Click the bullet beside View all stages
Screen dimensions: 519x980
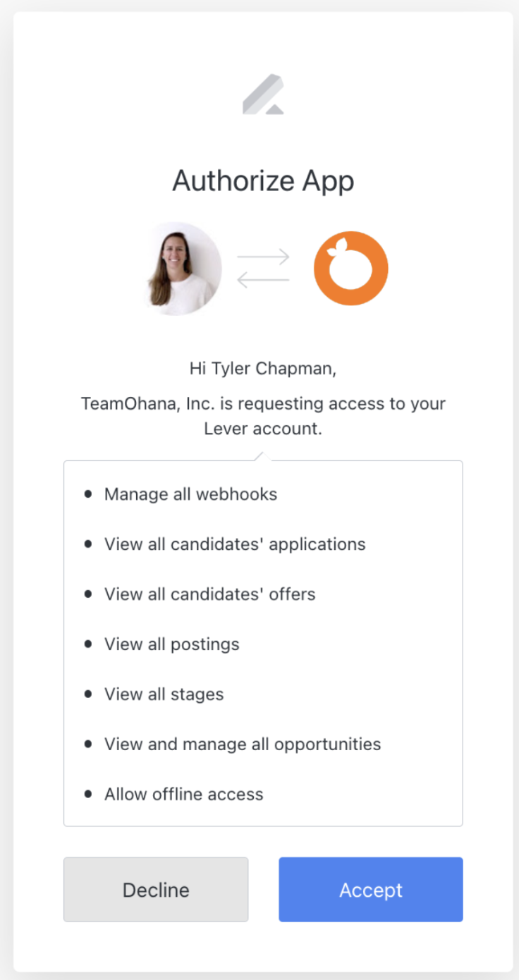(87, 694)
